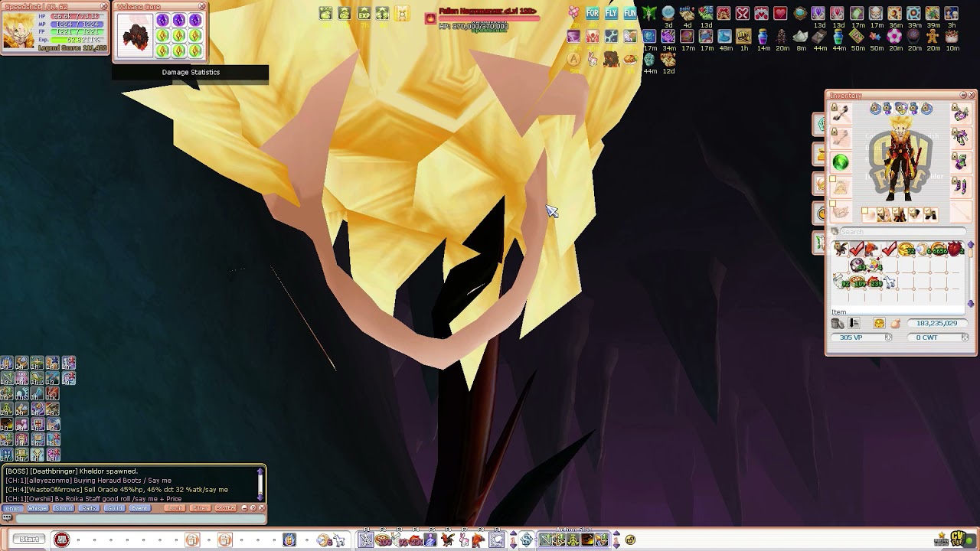The height and width of the screenshot is (551, 980).
Task: Toggle the SYSTEM chat filter
Action: click(x=226, y=508)
